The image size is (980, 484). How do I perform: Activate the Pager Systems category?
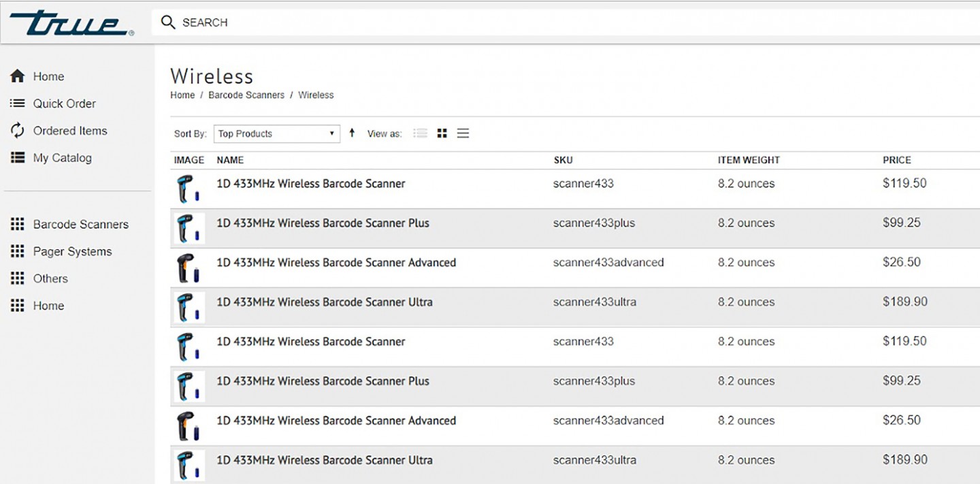click(x=72, y=251)
